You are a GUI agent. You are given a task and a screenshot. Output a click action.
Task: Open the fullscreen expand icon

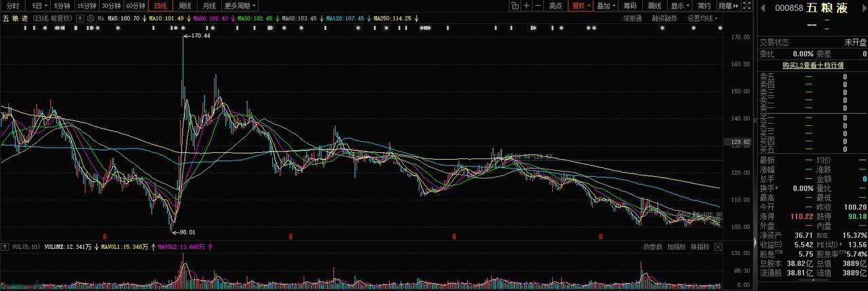pyautogui.click(x=746, y=5)
